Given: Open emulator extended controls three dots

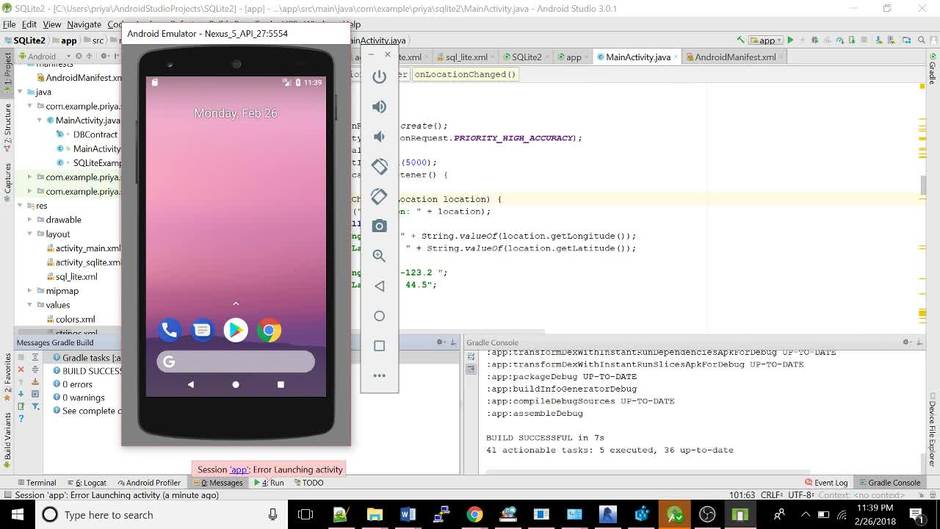Looking at the screenshot, I should [379, 375].
